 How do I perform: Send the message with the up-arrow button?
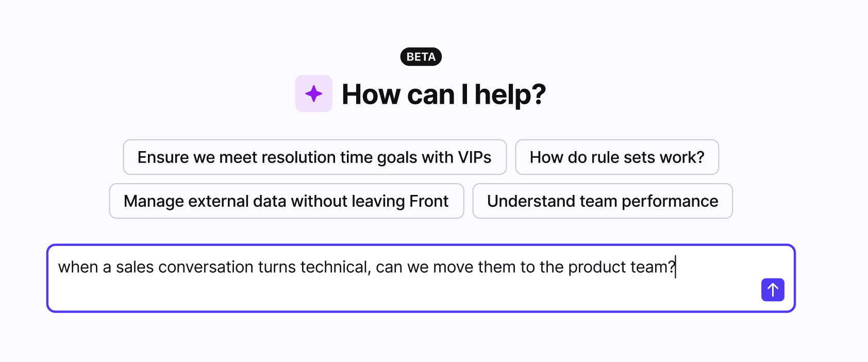click(772, 290)
